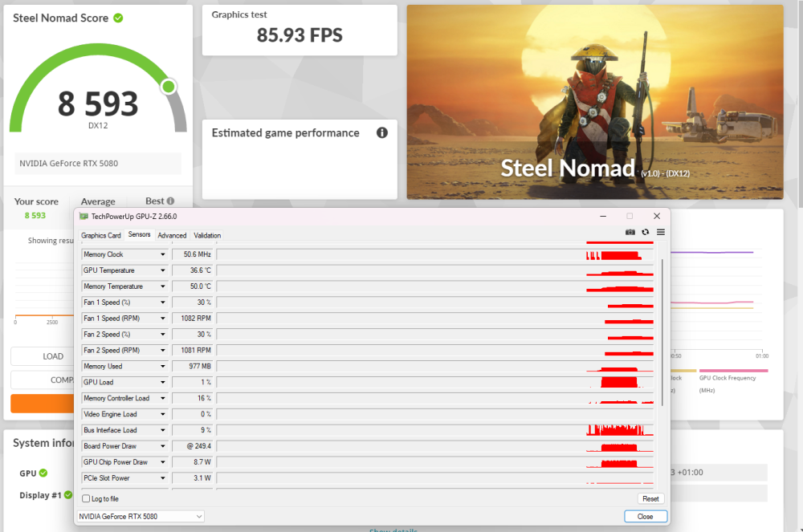
Task: Open the GPU Load sensor dropdown
Action: (x=163, y=382)
